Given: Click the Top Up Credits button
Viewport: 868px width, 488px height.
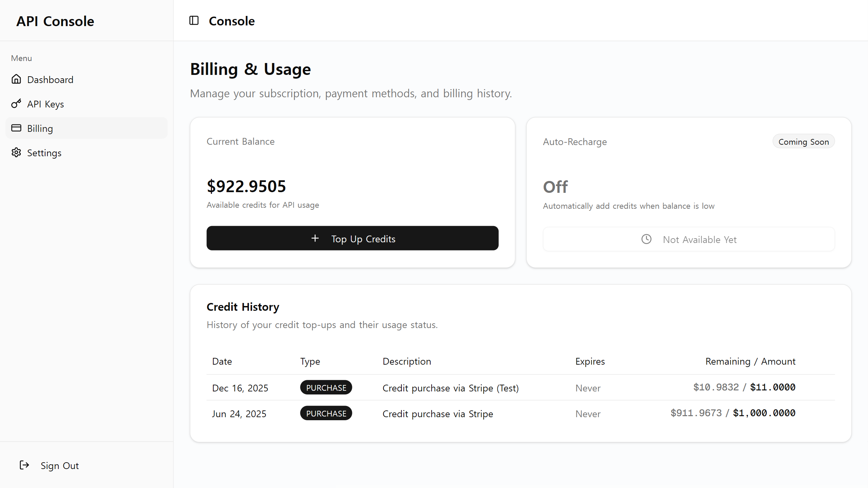Looking at the screenshot, I should [x=352, y=238].
